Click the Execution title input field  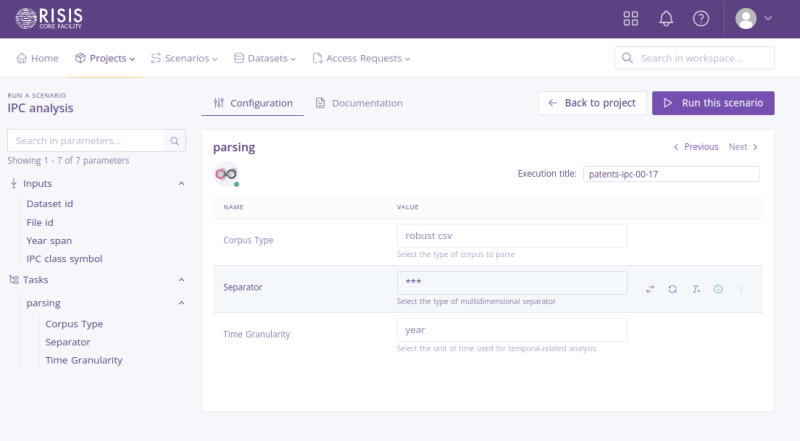click(x=671, y=174)
